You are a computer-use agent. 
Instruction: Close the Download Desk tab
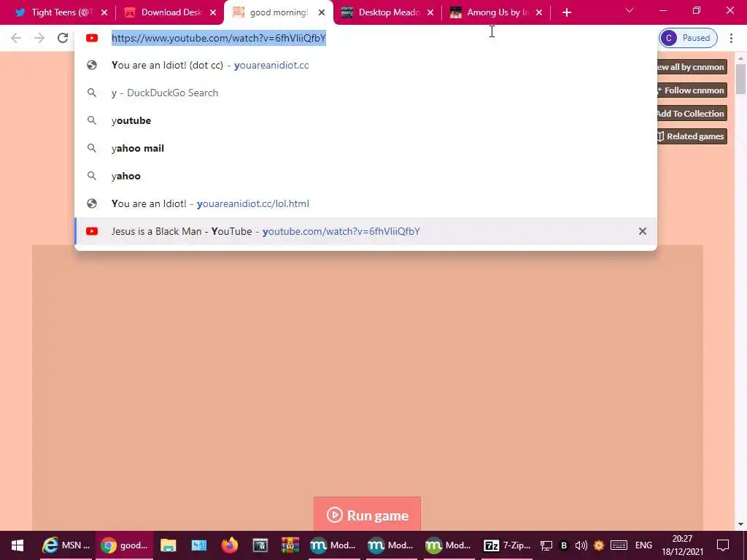coord(213,12)
